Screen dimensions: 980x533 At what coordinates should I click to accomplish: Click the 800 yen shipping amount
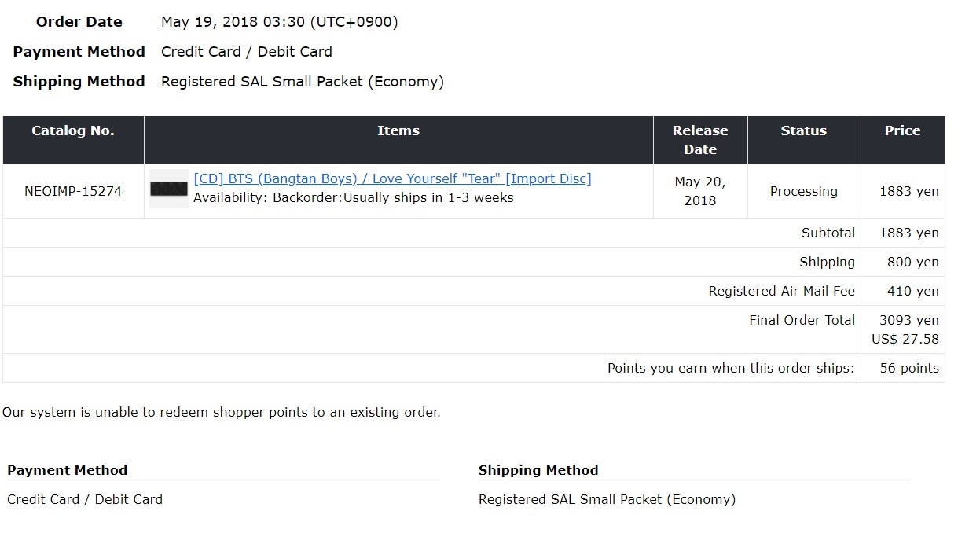coord(912,262)
